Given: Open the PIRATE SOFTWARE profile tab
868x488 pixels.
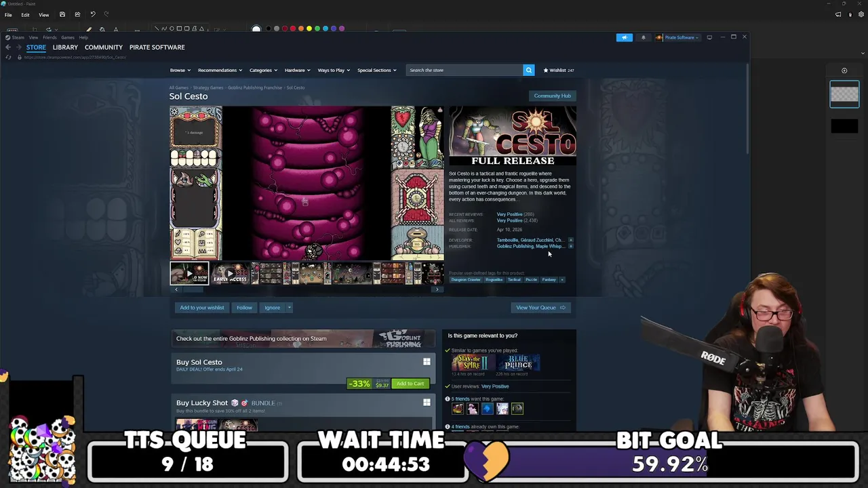Looking at the screenshot, I should click(x=157, y=47).
